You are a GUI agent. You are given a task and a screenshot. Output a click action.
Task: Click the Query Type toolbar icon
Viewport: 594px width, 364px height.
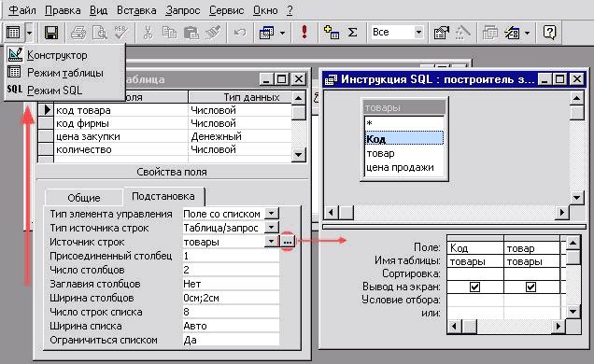(267, 33)
